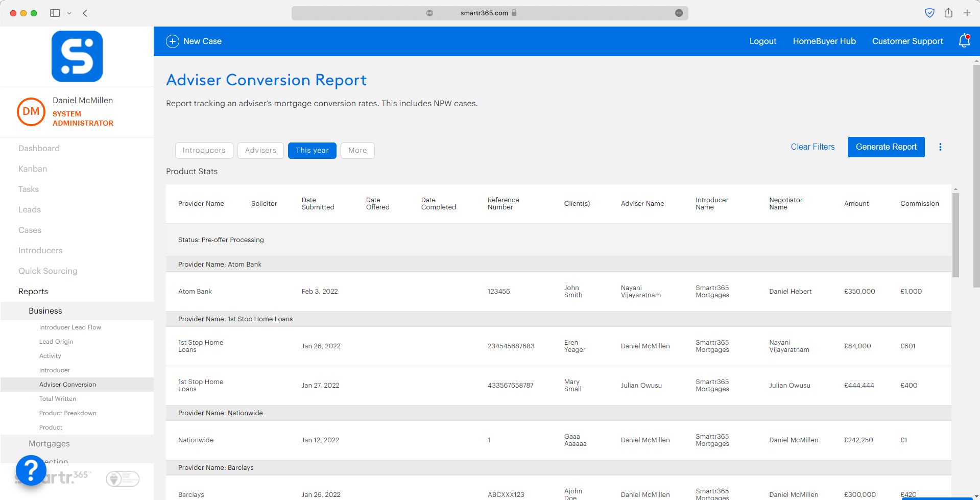The width and height of the screenshot is (980, 500).
Task: Click amount £444,444
Action: [x=859, y=386]
